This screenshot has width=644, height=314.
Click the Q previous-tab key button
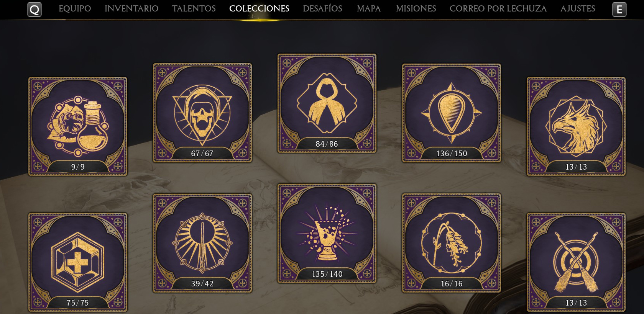[34, 10]
